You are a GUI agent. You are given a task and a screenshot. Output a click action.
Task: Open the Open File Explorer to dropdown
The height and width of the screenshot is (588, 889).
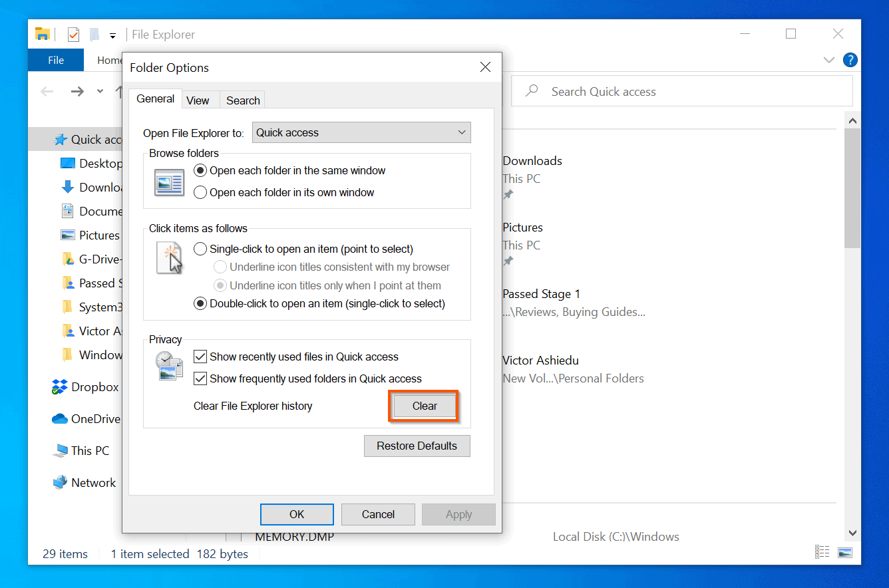click(x=462, y=132)
